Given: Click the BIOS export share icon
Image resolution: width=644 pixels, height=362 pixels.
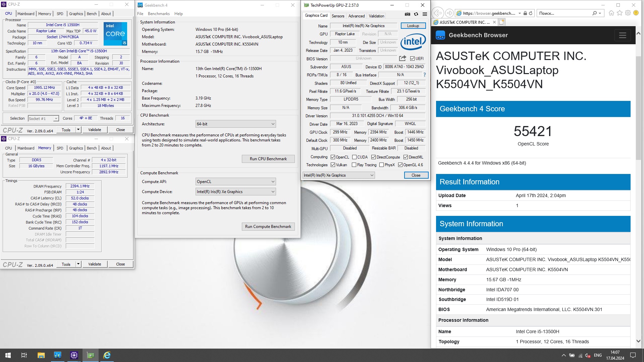Looking at the screenshot, I should pyautogui.click(x=402, y=58).
